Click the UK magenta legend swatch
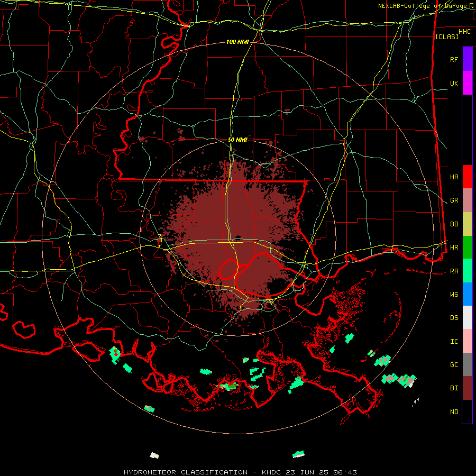This screenshot has height=476, width=476. tap(467, 83)
